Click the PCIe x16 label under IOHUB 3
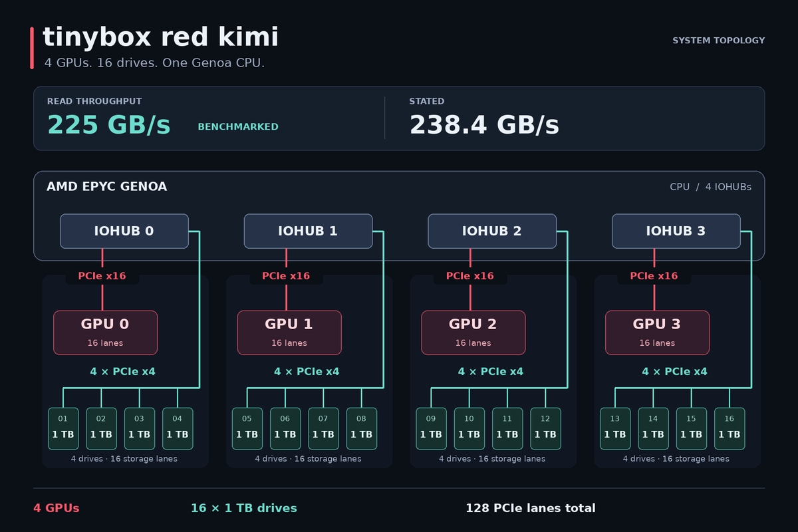This screenshot has width=798, height=532. [654, 276]
